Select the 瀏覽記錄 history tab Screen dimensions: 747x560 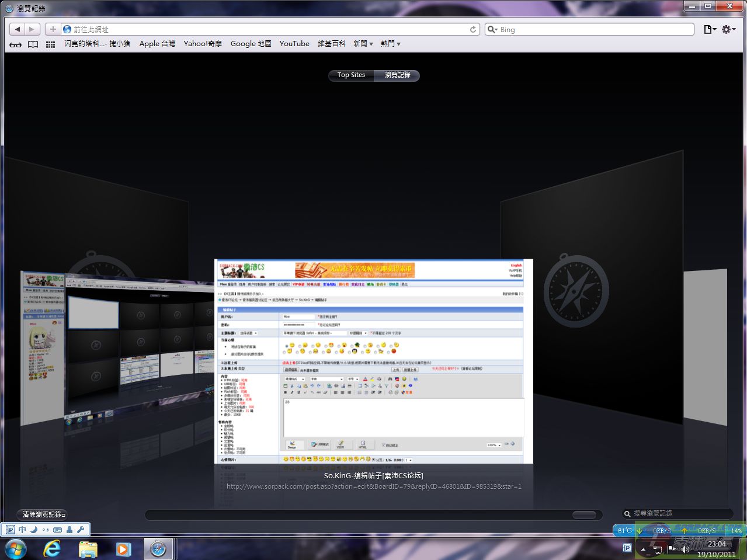click(397, 75)
